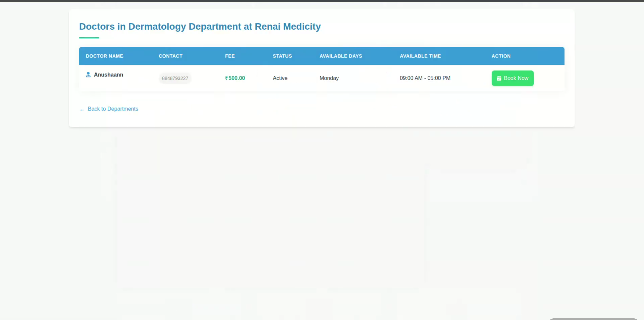This screenshot has width=644, height=320.
Task: Click the ACTION column header
Action: (x=501, y=56)
